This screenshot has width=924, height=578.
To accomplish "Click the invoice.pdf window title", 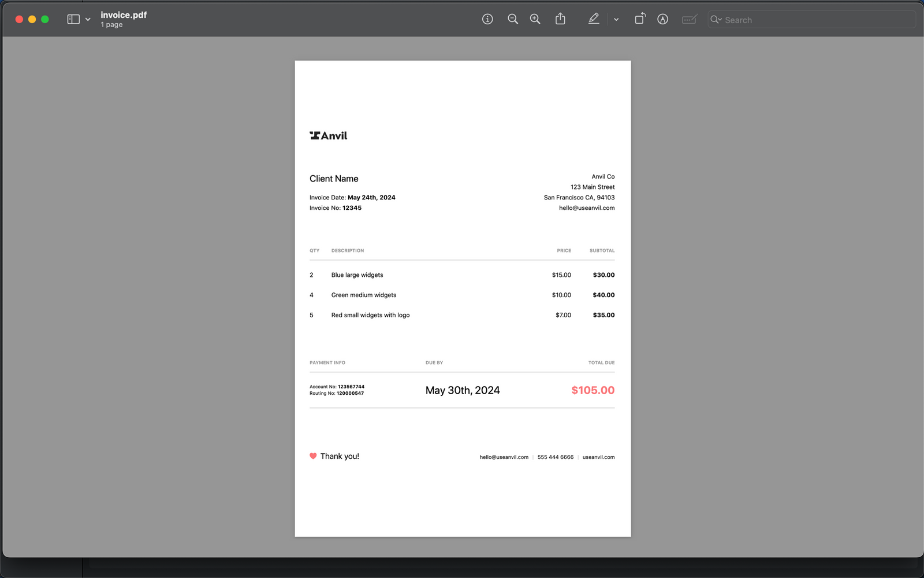I will (124, 15).
